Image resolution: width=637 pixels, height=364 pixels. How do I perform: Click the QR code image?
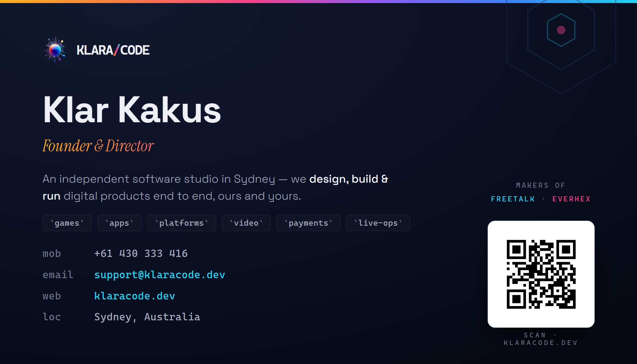tap(541, 274)
